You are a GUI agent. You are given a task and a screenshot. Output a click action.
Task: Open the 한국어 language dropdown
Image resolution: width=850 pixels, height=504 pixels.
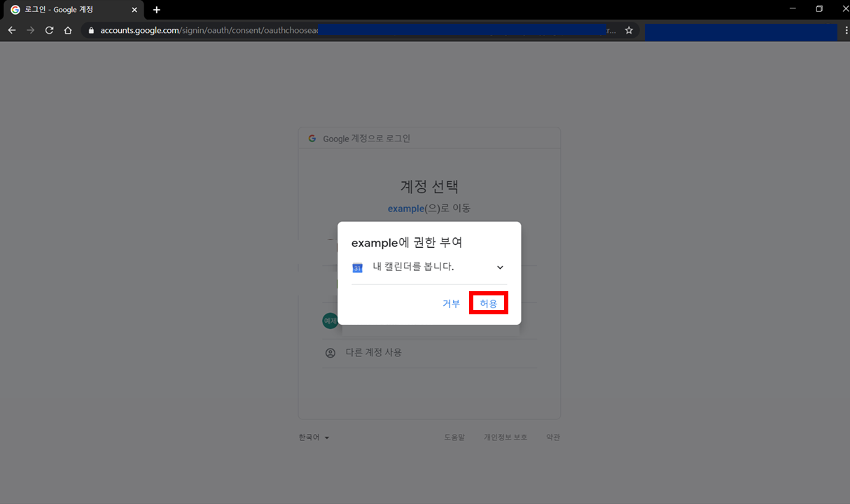click(x=314, y=437)
